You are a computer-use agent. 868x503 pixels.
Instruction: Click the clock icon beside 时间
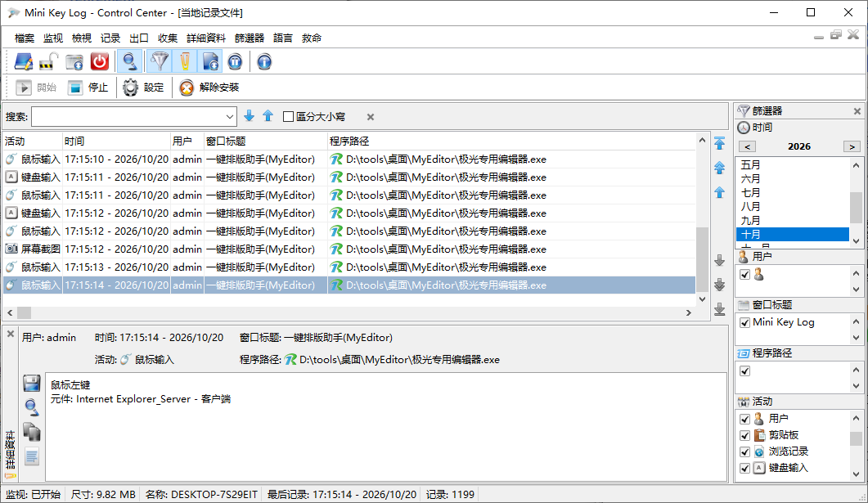[x=744, y=128]
